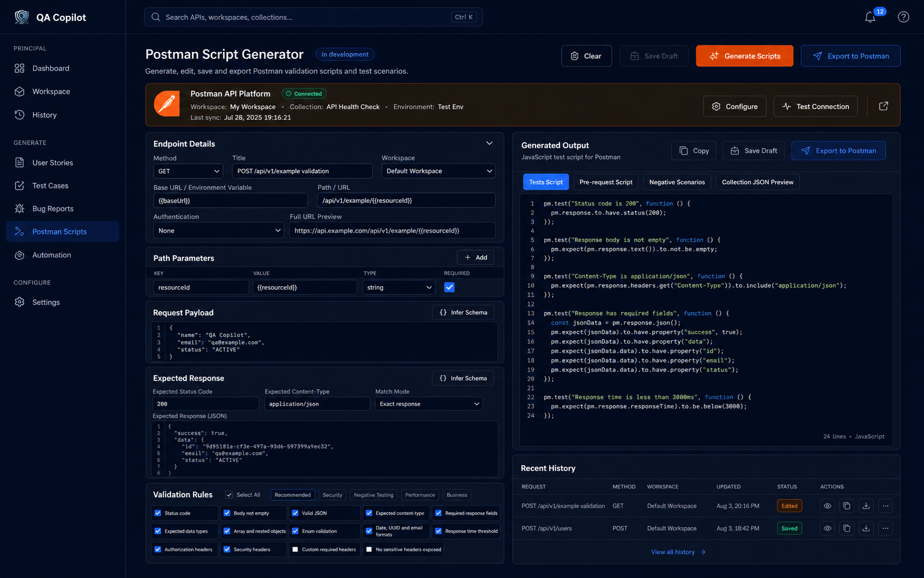Open Bug Reports in the sidebar
This screenshot has width=924, height=578.
pyautogui.click(x=62, y=209)
